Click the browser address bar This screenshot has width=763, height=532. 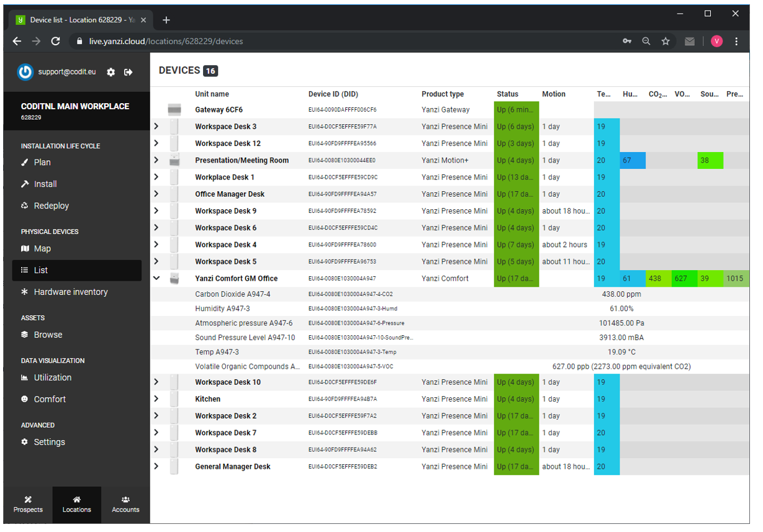pyautogui.click(x=341, y=42)
